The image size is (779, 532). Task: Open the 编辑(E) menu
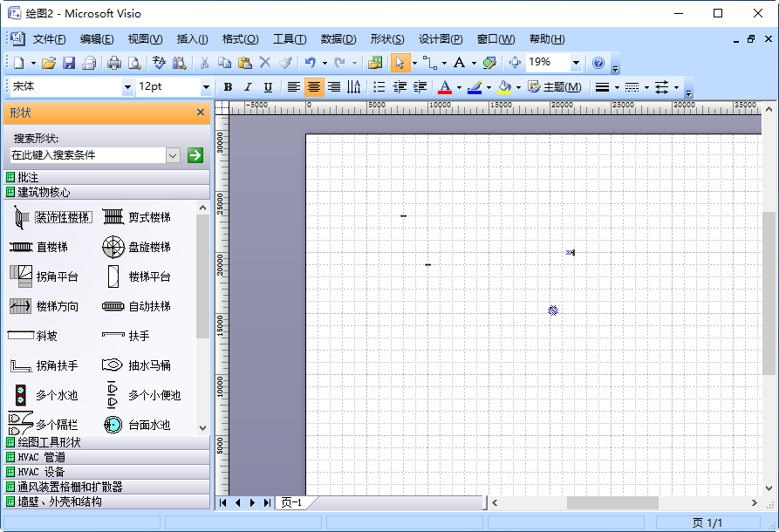[97, 39]
